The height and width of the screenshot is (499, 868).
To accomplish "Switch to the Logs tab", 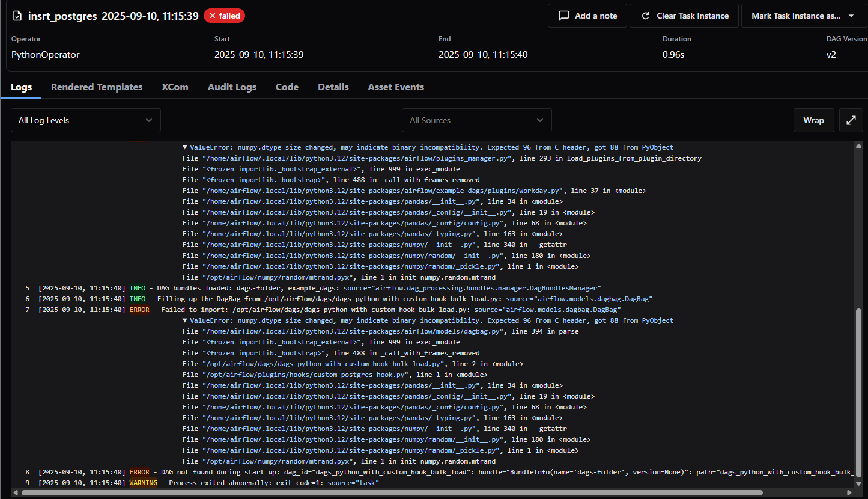I will [22, 87].
